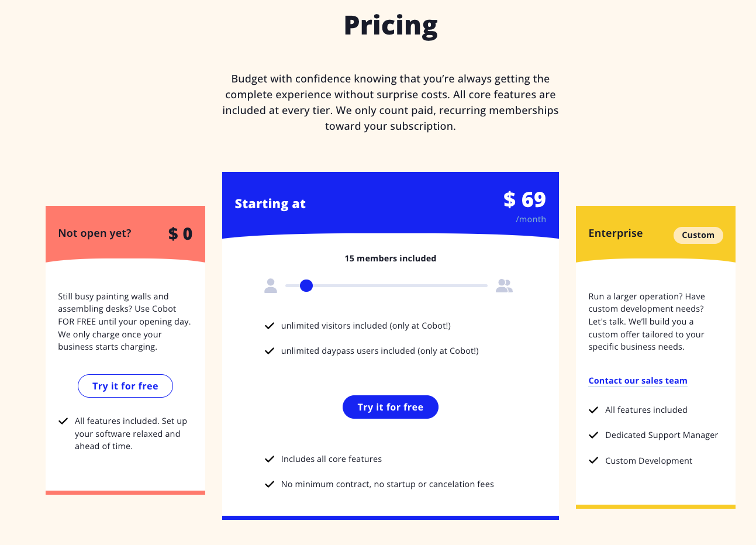This screenshot has height=545, width=756.
Task: Click the Custom badge in Enterprise card
Action: (698, 235)
